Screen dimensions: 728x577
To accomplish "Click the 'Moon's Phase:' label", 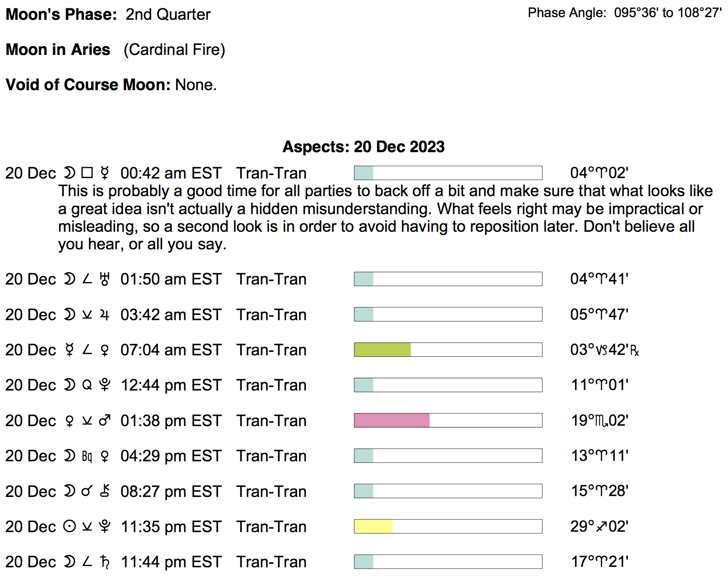I will click(62, 15).
